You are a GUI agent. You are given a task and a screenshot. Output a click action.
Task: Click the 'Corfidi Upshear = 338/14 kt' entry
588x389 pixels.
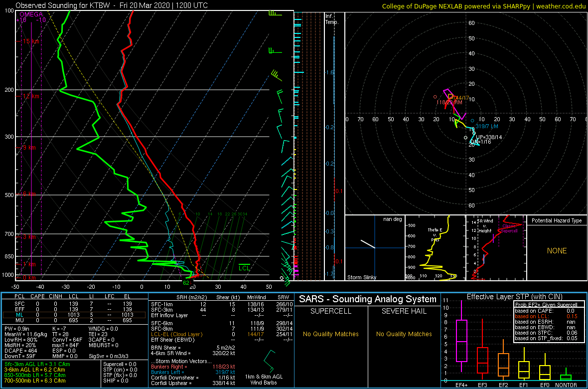point(193,383)
